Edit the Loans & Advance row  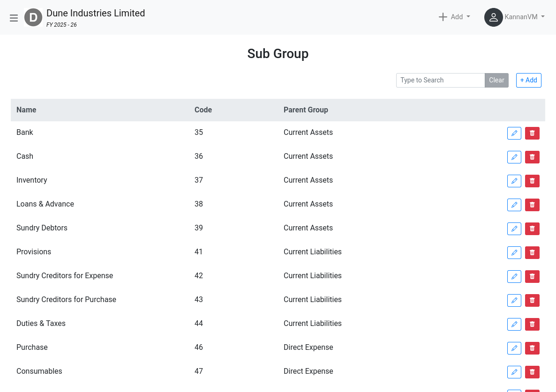coord(514,205)
